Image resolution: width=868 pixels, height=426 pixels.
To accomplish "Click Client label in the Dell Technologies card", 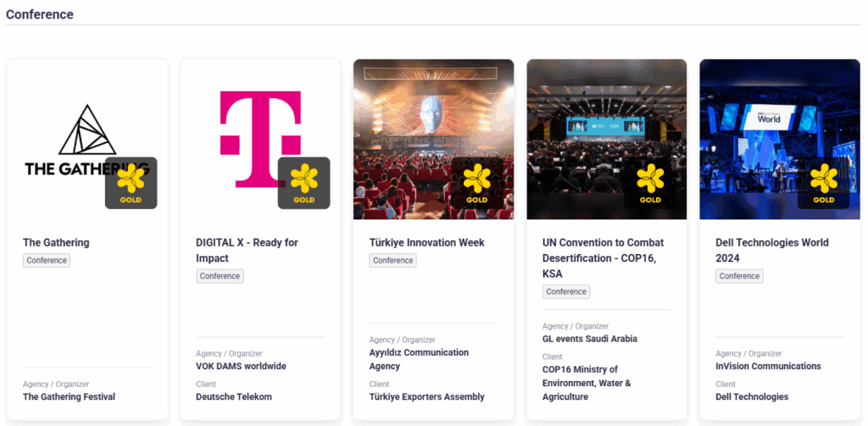I will 726,384.
